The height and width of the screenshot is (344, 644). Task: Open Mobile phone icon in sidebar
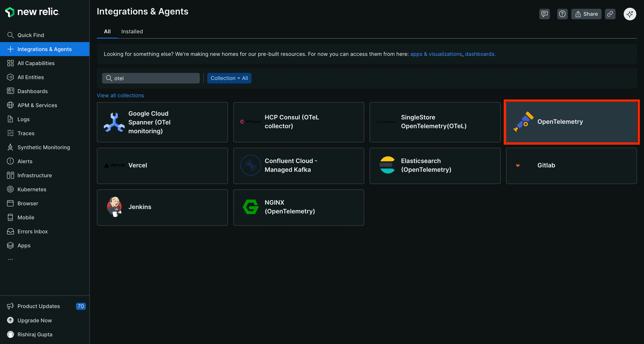10,217
